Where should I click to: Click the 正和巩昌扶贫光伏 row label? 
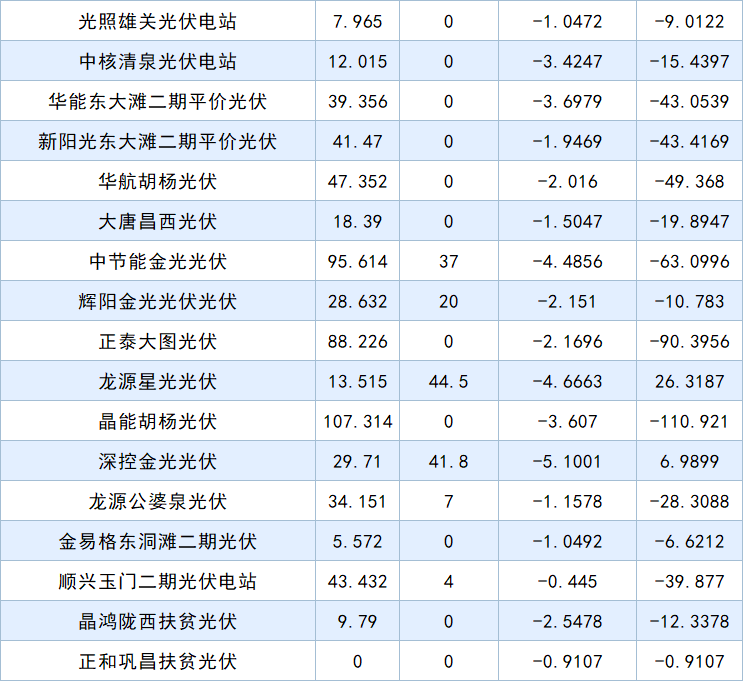click(x=158, y=661)
